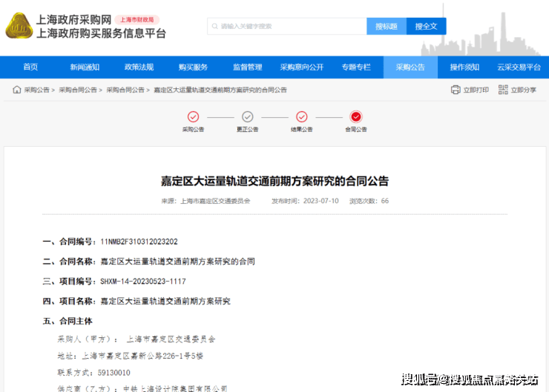Click the 上海市财政局 badge label
The width and height of the screenshot is (549, 392).
pos(137,20)
